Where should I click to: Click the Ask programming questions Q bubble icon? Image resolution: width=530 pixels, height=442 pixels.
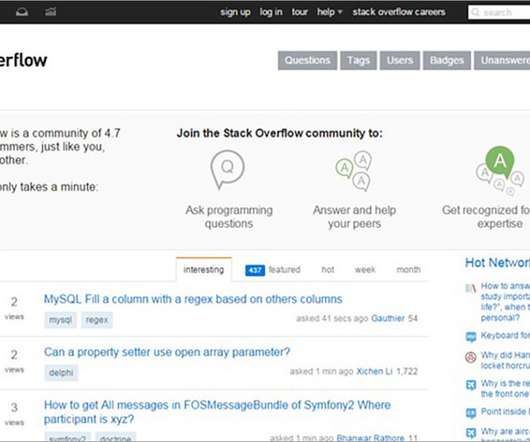point(227,169)
